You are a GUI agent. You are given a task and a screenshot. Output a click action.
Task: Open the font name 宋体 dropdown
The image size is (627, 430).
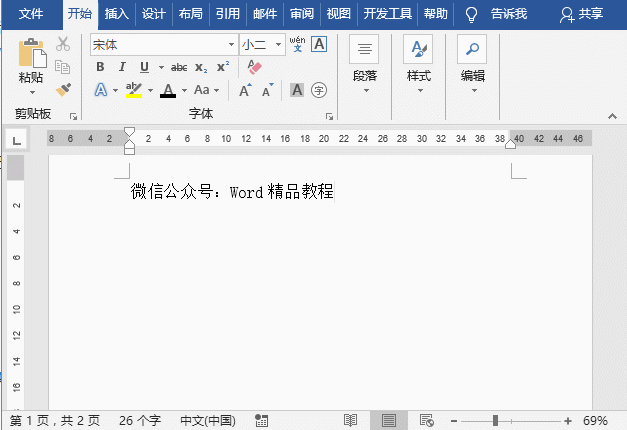click(231, 44)
